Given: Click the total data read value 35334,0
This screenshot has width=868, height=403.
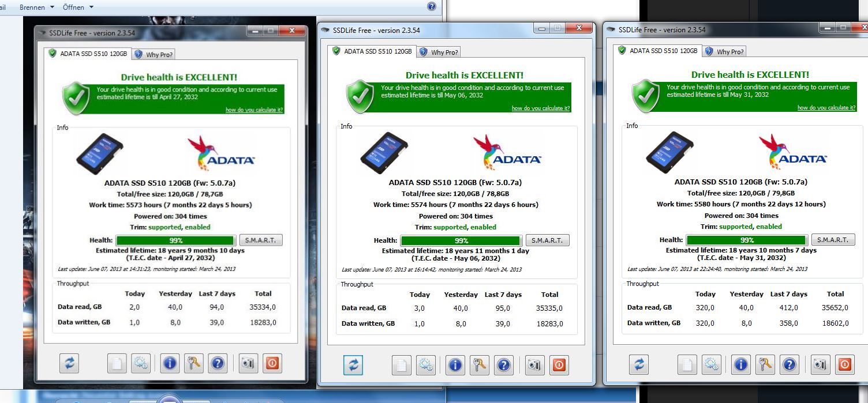Looking at the screenshot, I should pyautogui.click(x=262, y=307).
